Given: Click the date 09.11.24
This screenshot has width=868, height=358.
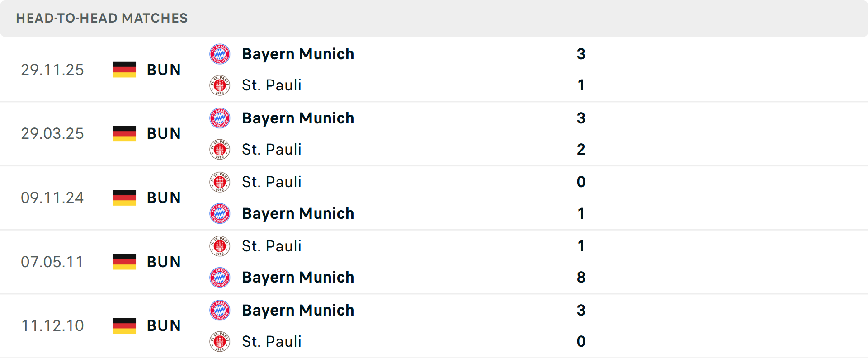Looking at the screenshot, I should (x=52, y=198).
